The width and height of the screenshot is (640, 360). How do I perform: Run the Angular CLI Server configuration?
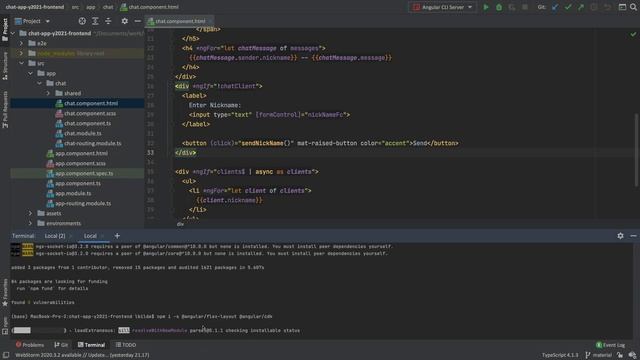point(486,7)
